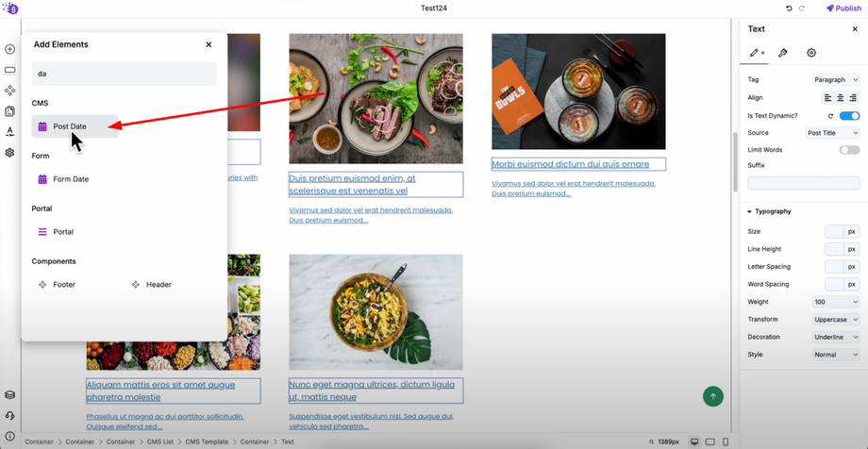
Task: Click the add elements plus icon
Action: coord(9,49)
